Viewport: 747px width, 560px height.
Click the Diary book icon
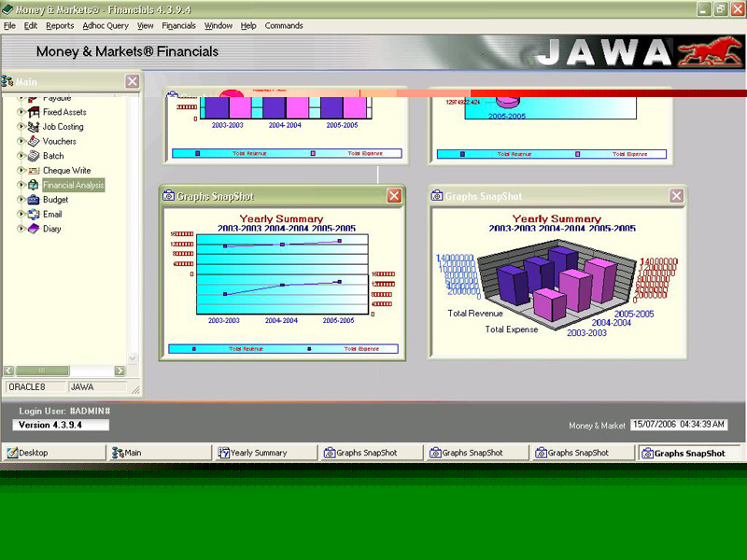click(34, 229)
